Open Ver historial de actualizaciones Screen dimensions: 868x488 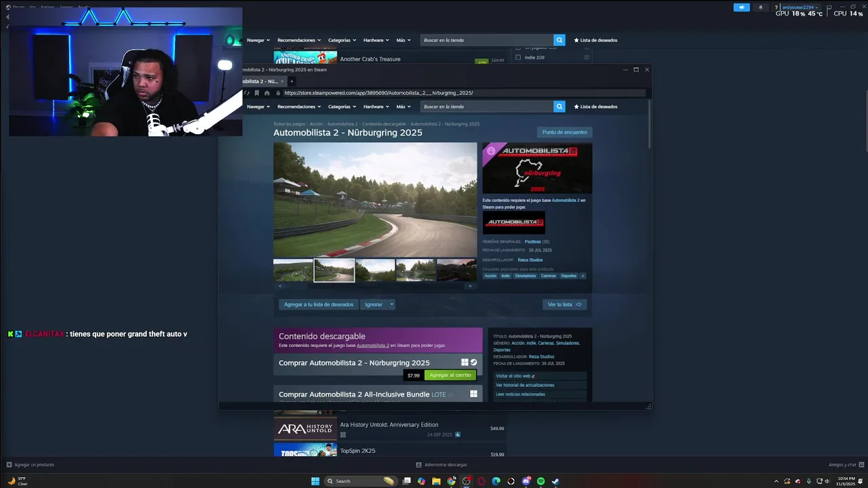tap(525, 385)
